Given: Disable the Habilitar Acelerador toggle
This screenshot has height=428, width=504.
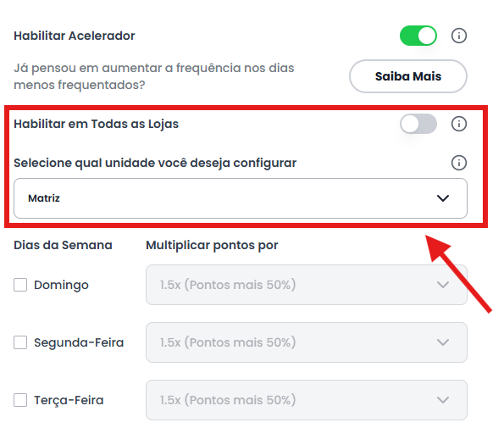Looking at the screenshot, I should [x=418, y=36].
